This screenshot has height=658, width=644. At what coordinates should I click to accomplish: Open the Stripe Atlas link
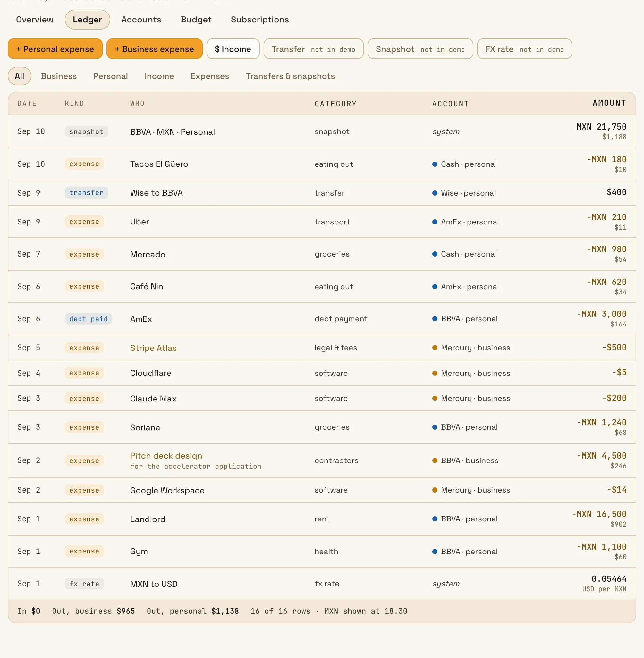[x=153, y=348]
